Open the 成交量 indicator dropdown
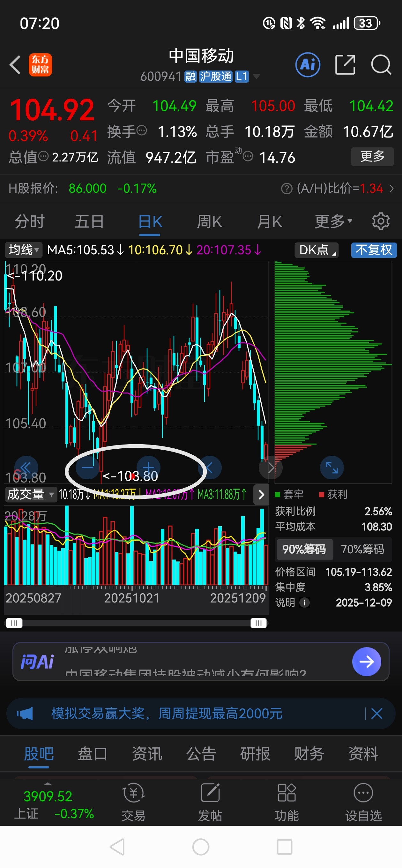Image resolution: width=402 pixels, height=868 pixels. pyautogui.click(x=31, y=494)
